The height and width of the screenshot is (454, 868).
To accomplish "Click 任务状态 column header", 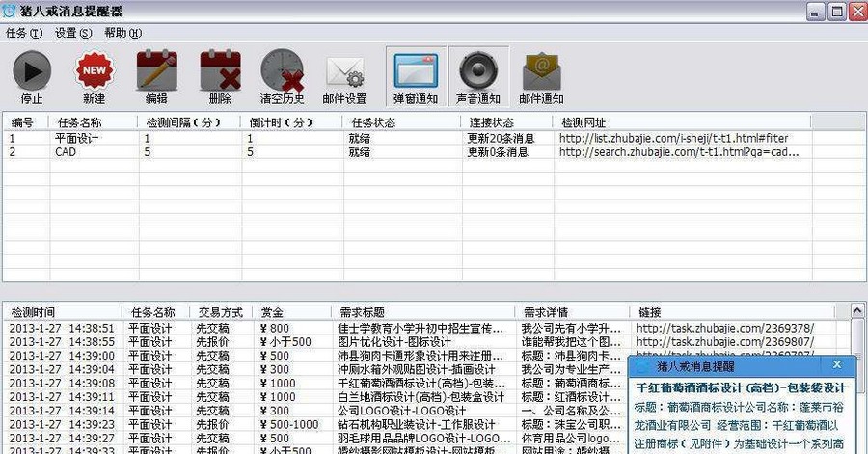I will coord(402,122).
